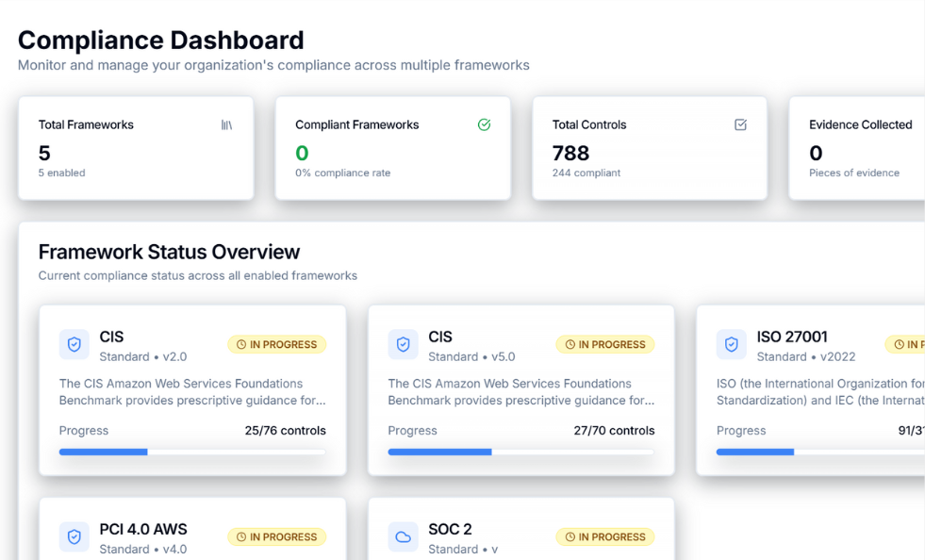The width and height of the screenshot is (925, 560).
Task: Click the In Progress badge on CIS v2.0
Action: pos(276,345)
